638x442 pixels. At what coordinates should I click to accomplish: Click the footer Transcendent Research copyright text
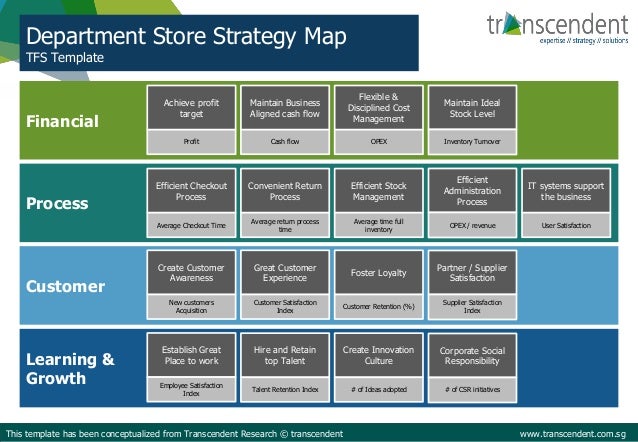(175, 434)
